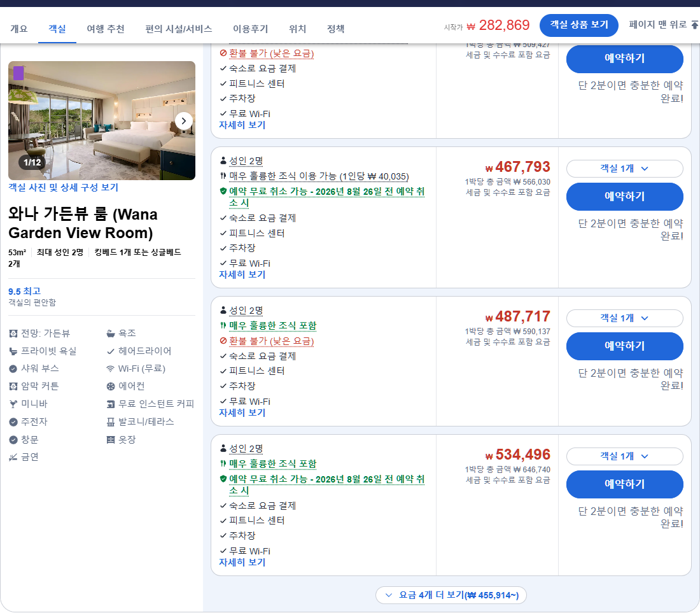Open 객실 1개 dropdown for ₩467,793 offer

click(624, 168)
